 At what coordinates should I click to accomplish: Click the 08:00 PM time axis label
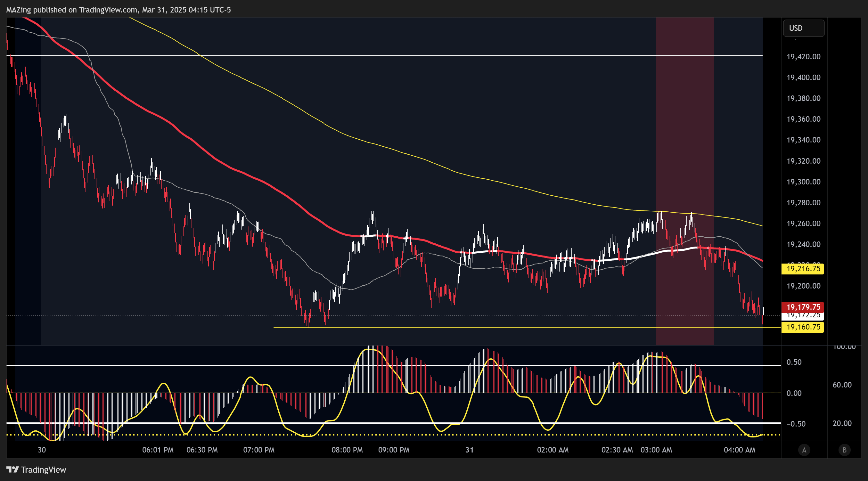(347, 450)
